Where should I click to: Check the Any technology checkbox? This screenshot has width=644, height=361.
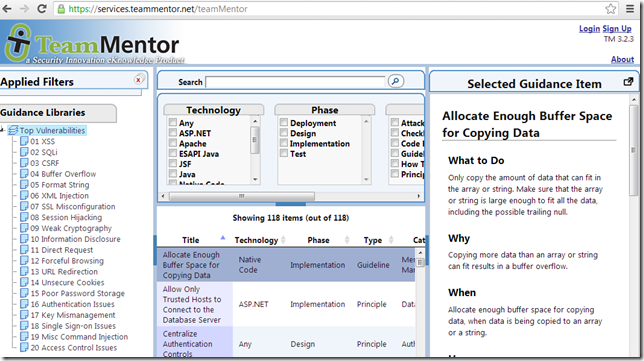[173, 122]
